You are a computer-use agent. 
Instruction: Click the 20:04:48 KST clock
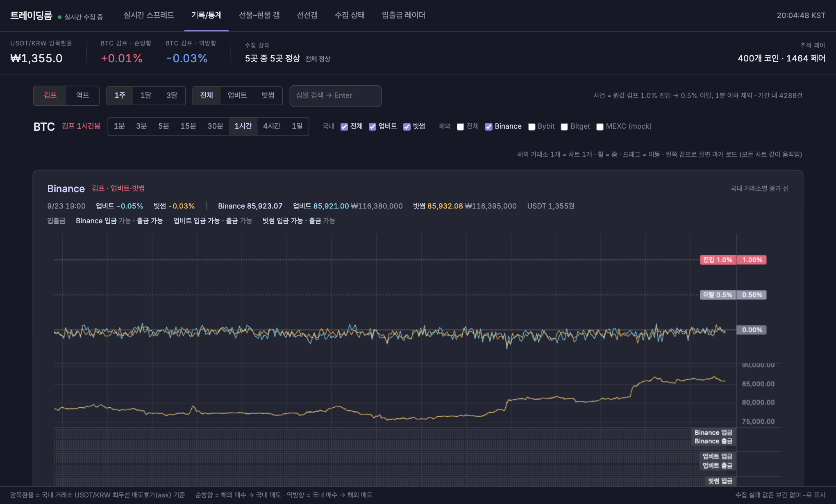coord(801,16)
